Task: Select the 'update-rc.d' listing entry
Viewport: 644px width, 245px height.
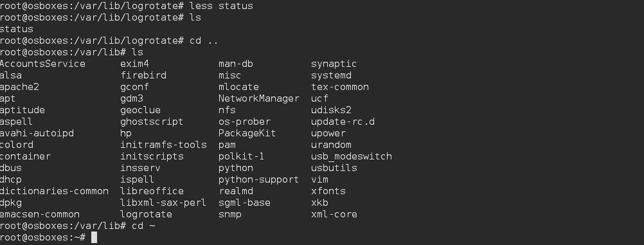Action: 343,122
